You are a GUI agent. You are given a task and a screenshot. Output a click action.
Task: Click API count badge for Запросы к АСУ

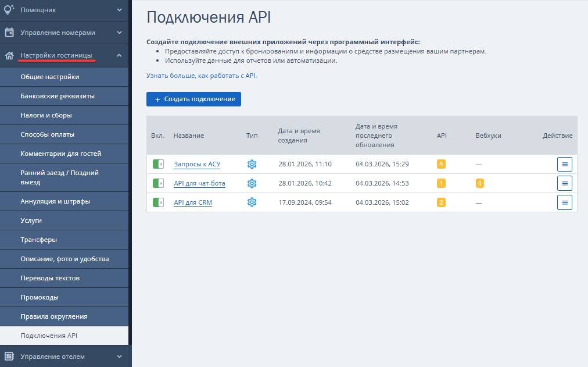[441, 164]
